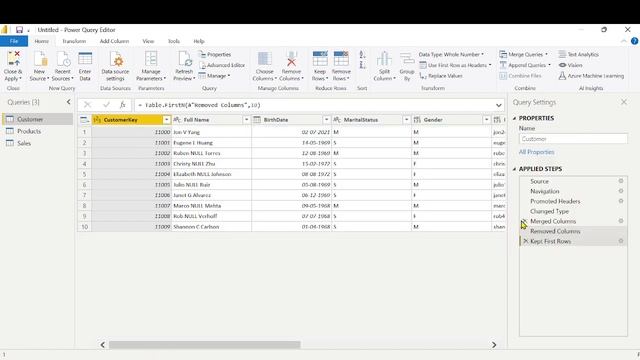
Task: Switch to the Add Column tab
Action: pos(114,41)
